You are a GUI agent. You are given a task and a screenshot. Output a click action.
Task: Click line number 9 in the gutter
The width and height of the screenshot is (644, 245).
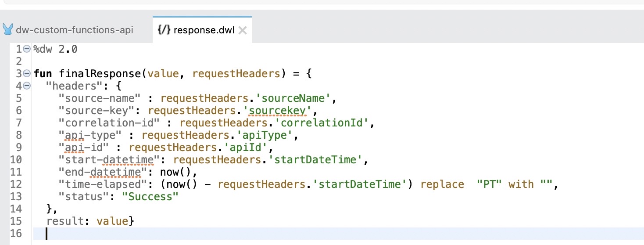click(x=18, y=148)
